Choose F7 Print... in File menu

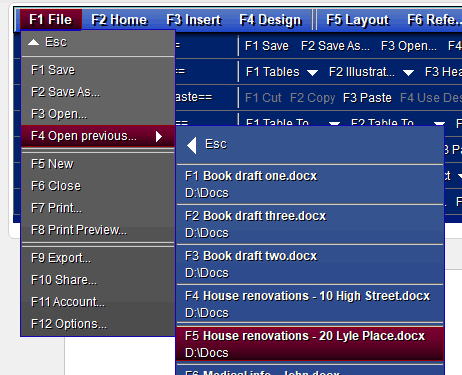pos(98,208)
